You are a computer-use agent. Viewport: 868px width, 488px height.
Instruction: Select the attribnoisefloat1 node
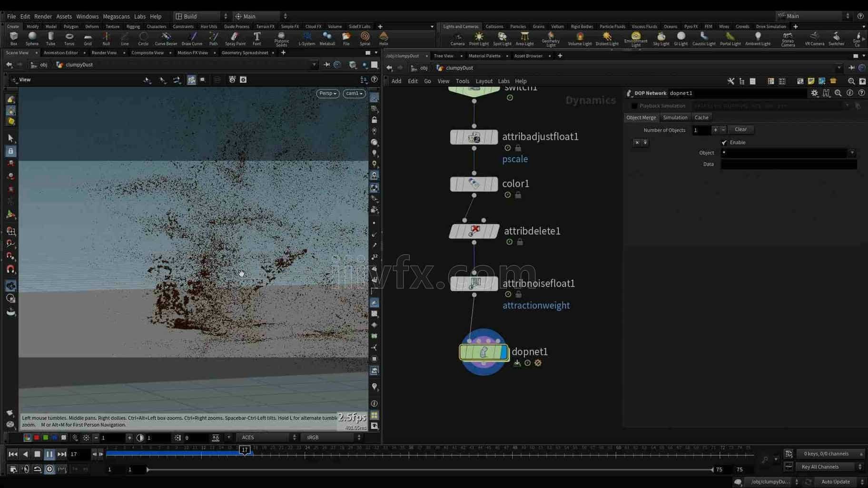pyautogui.click(x=474, y=283)
